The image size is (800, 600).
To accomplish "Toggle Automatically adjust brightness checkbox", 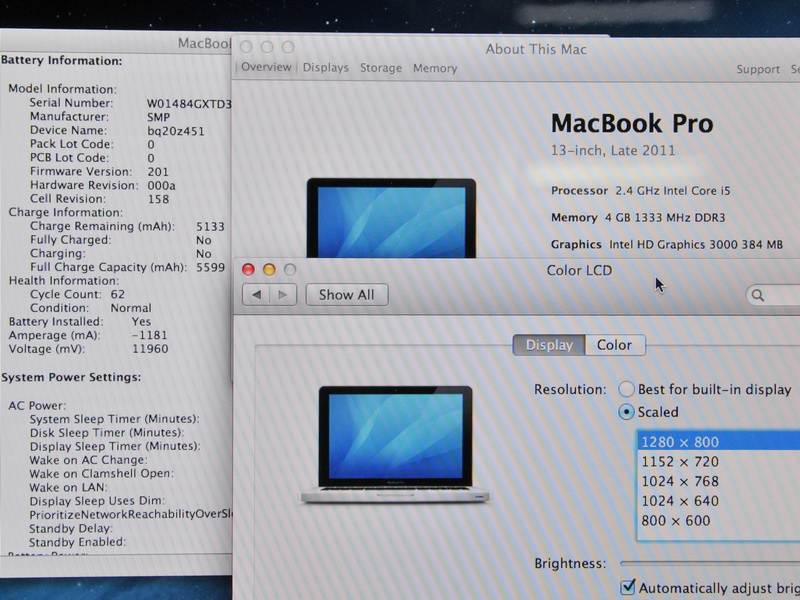I will pos(628,587).
